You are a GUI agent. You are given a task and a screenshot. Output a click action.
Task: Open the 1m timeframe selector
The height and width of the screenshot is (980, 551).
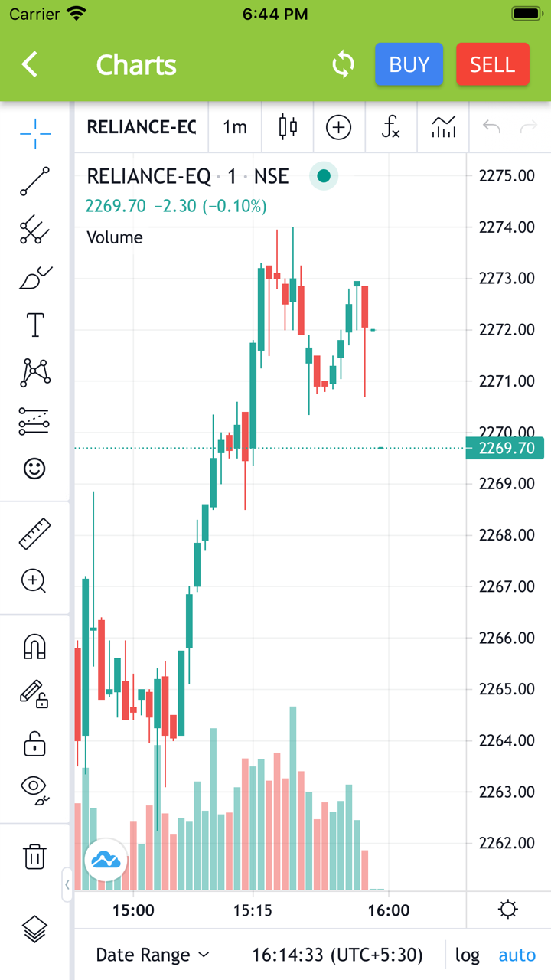[x=235, y=127]
